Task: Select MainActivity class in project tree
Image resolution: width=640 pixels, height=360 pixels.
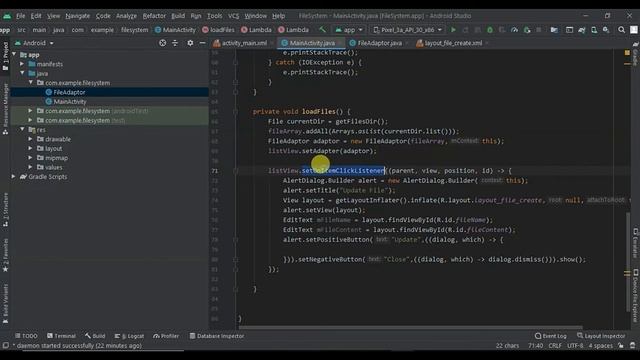Action: [70, 102]
